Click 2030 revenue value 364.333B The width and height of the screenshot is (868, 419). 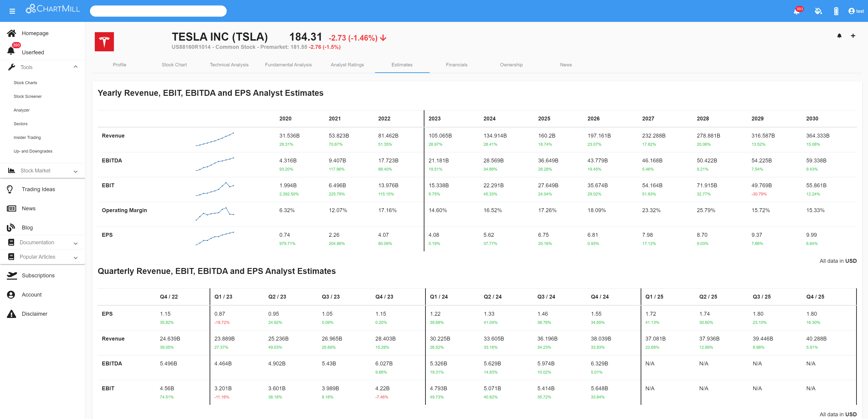coord(818,136)
